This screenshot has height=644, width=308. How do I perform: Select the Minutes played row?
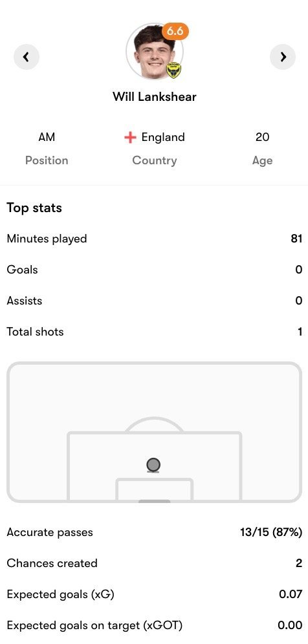154,239
